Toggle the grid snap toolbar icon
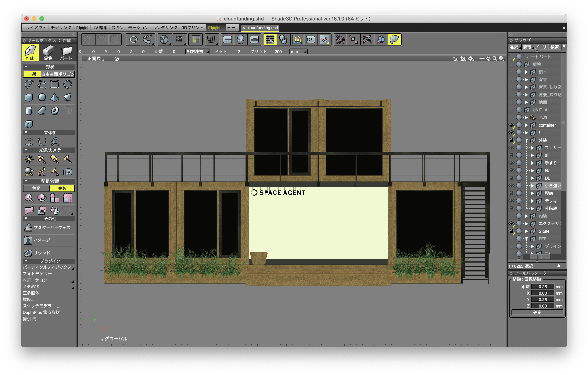The image size is (588, 375). pyautogui.click(x=270, y=40)
